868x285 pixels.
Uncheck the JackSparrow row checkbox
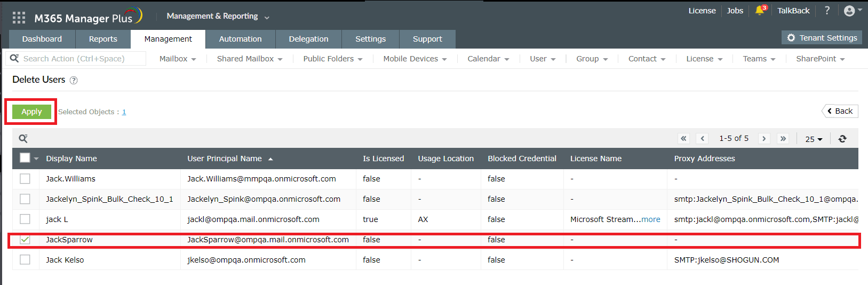(25, 240)
